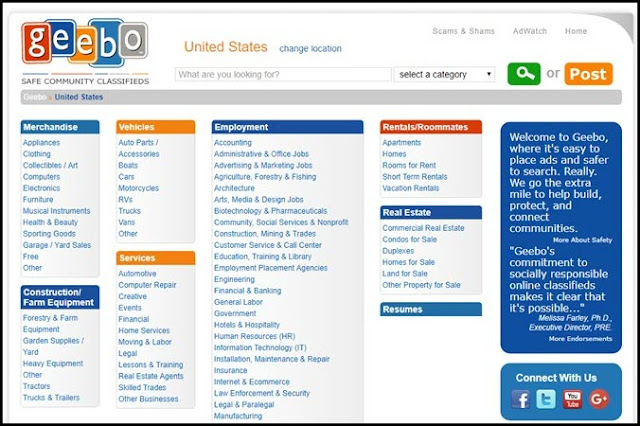Open Engineering jobs
640x426 pixels.
point(234,279)
